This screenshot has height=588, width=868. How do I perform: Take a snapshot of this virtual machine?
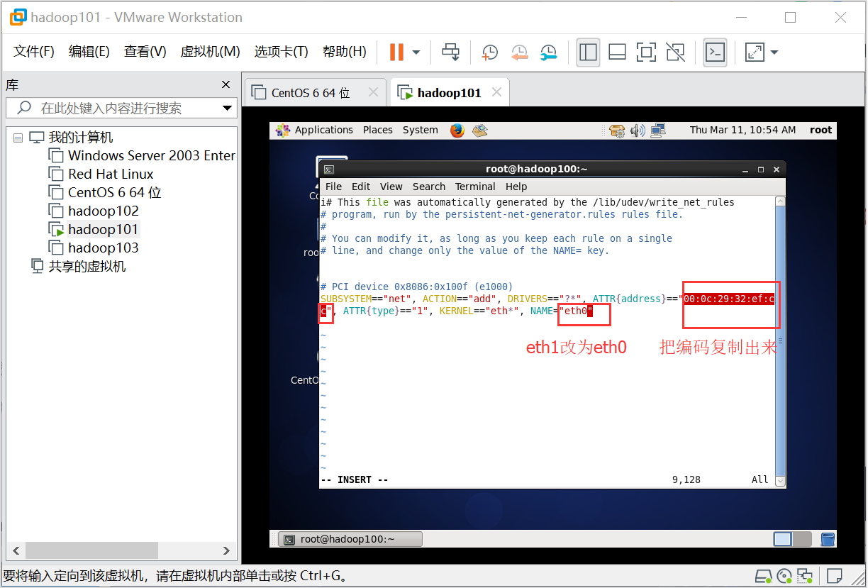click(490, 52)
